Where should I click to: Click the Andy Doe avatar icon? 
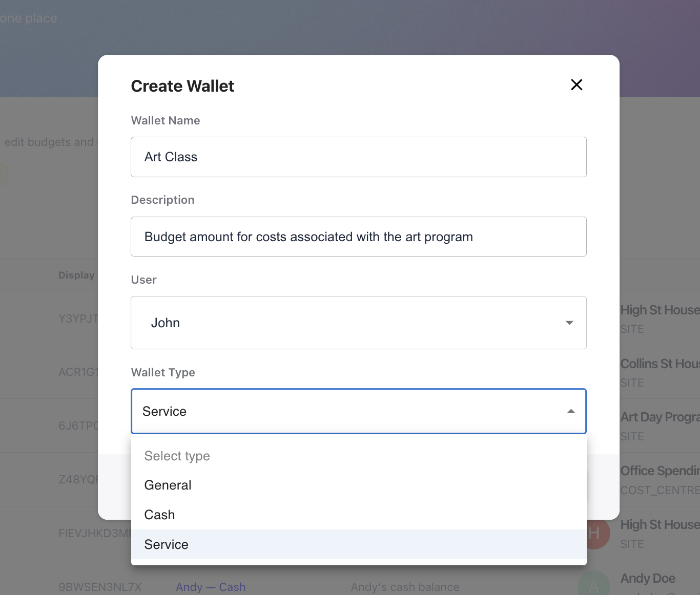pyautogui.click(x=593, y=585)
